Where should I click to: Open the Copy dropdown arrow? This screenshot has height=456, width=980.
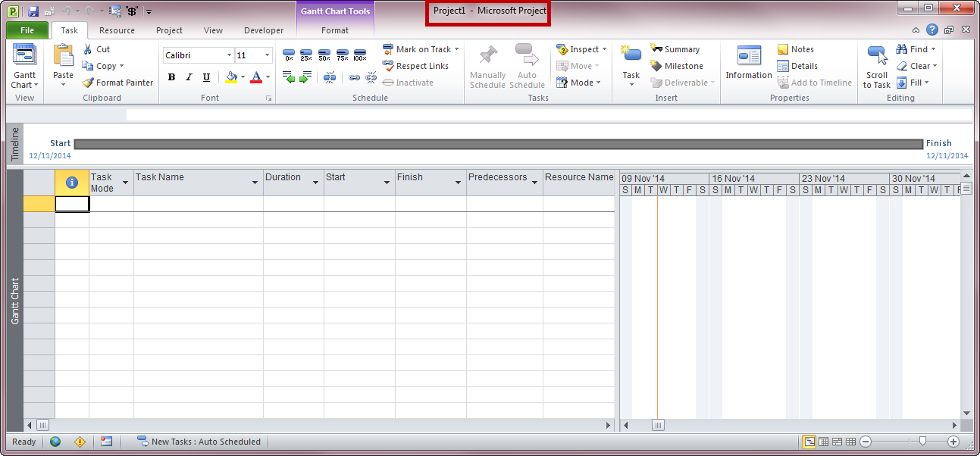point(121,66)
